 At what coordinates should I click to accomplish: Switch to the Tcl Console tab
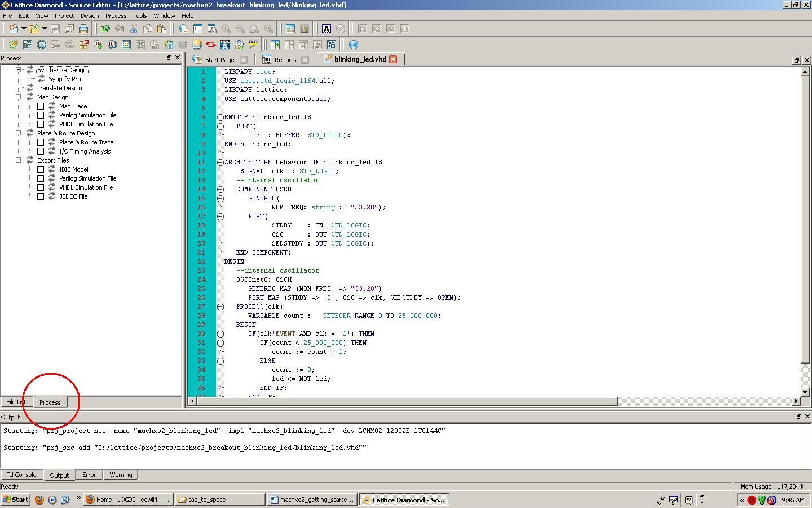(21, 475)
